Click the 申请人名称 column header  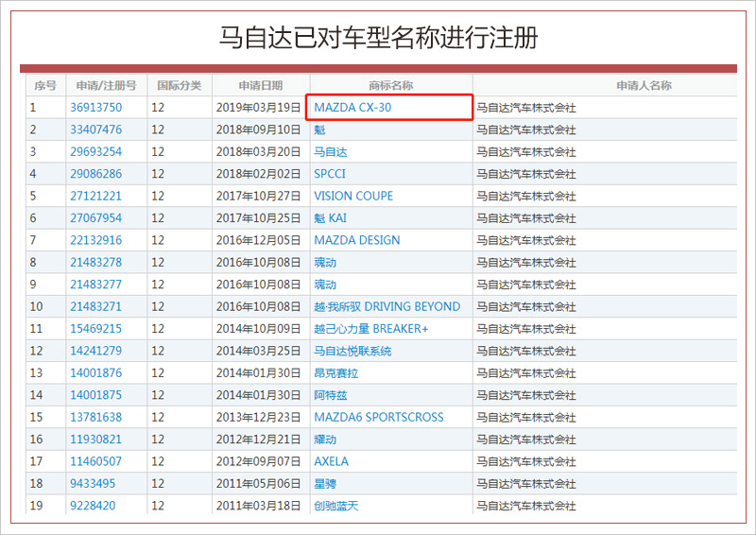coord(644,85)
